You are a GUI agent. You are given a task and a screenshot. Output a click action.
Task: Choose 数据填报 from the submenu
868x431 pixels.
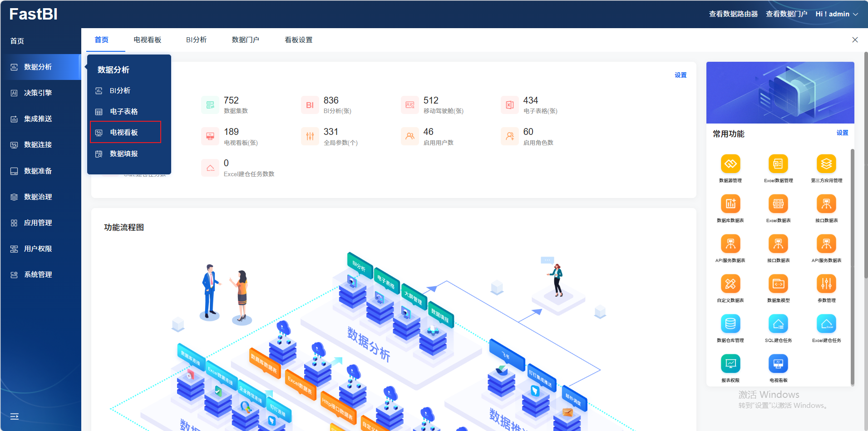click(x=124, y=154)
